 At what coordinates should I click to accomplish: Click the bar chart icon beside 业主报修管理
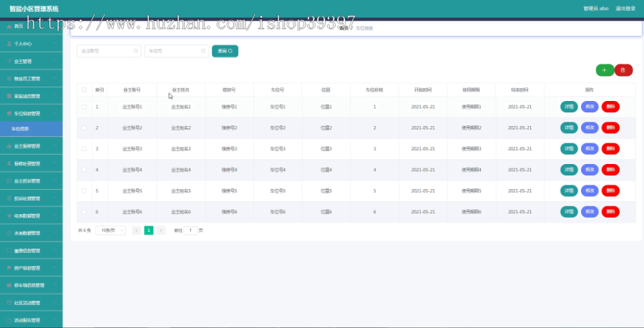[x=9, y=146]
